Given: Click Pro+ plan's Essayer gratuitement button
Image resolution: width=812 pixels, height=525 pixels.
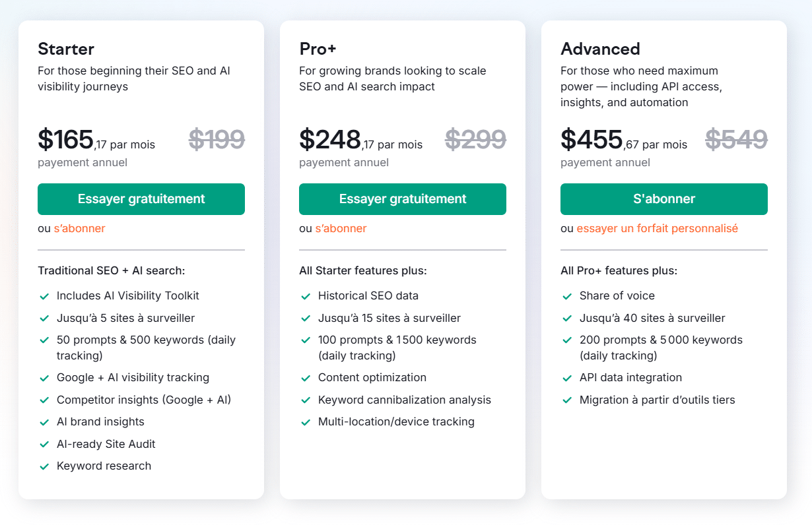Looking at the screenshot, I should tap(403, 199).
